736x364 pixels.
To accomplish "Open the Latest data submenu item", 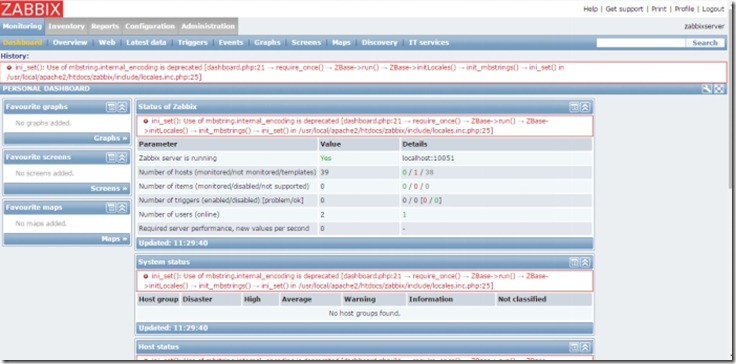I will coord(146,42).
